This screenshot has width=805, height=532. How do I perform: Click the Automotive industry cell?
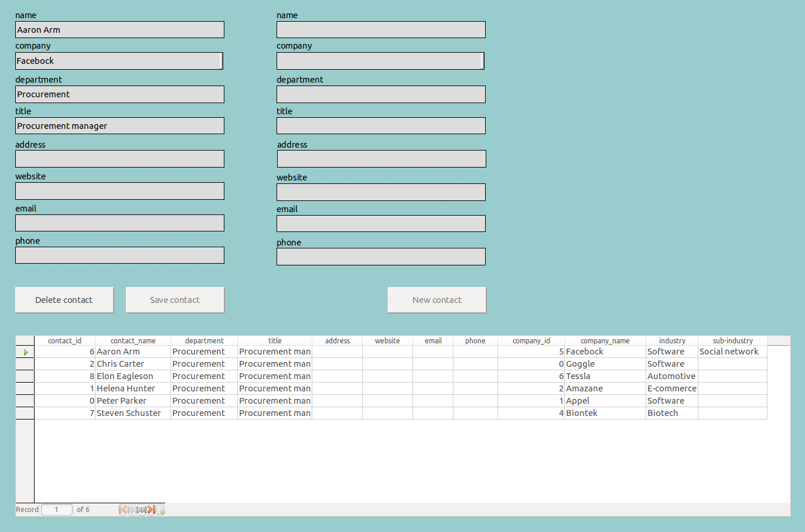pos(672,376)
